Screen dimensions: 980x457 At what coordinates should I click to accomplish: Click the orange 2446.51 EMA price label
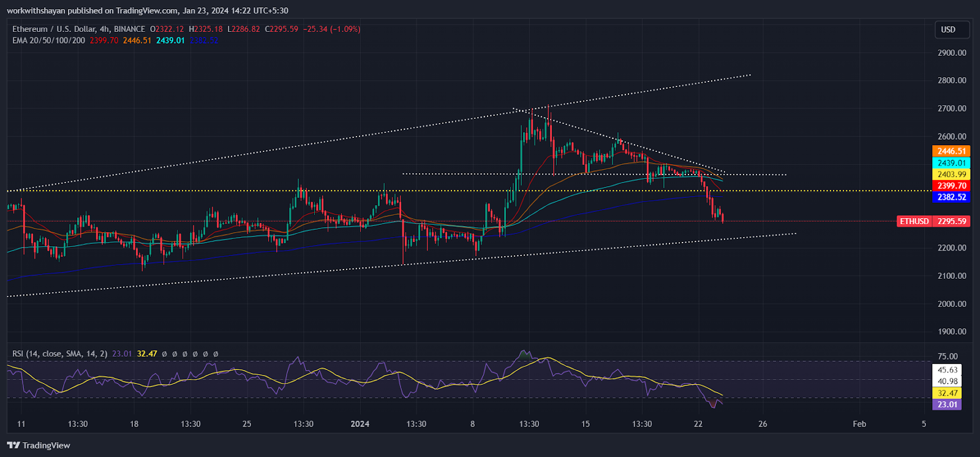tap(951, 151)
